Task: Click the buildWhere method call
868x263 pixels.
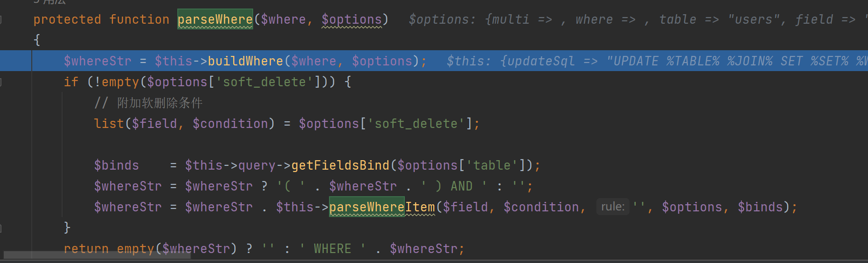Action: click(245, 61)
